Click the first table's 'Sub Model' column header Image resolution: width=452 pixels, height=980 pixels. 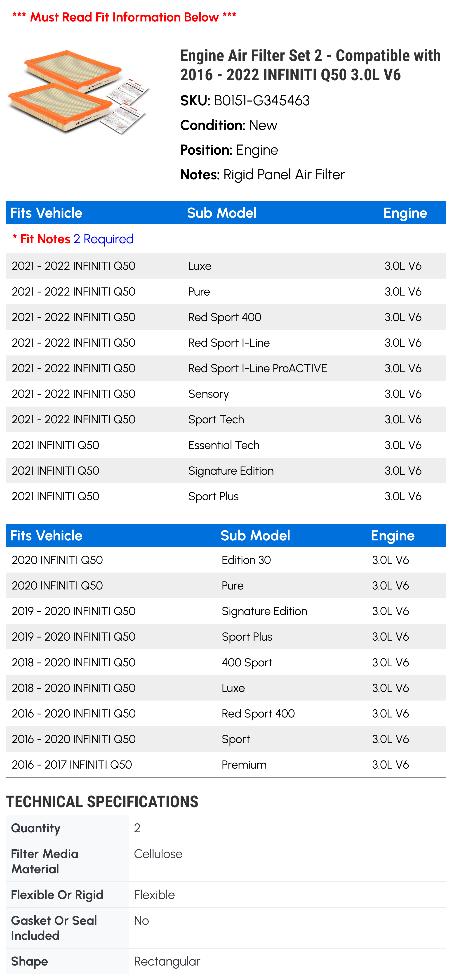222,213
